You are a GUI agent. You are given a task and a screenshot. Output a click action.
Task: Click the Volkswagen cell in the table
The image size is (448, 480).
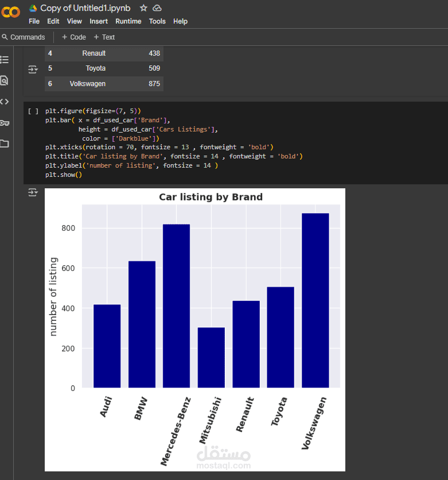(87, 84)
